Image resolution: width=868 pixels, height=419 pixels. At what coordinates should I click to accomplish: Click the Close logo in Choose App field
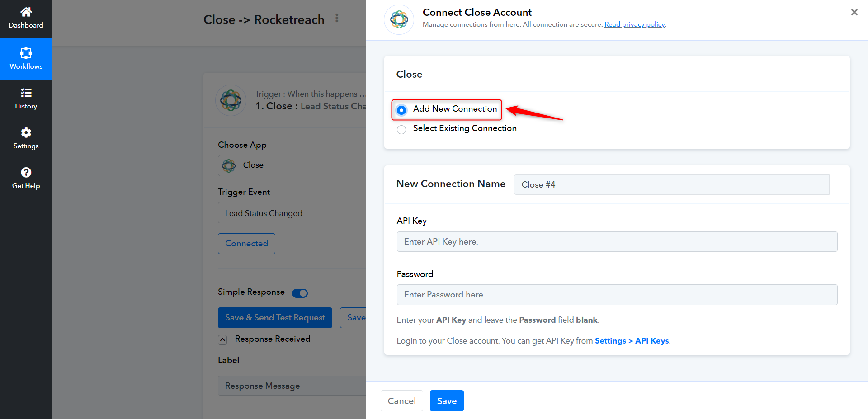click(229, 165)
